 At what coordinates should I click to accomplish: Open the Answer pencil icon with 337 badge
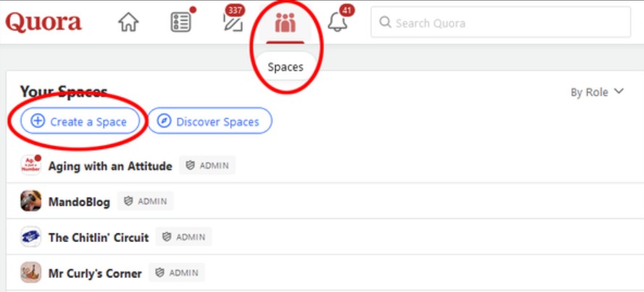click(233, 22)
